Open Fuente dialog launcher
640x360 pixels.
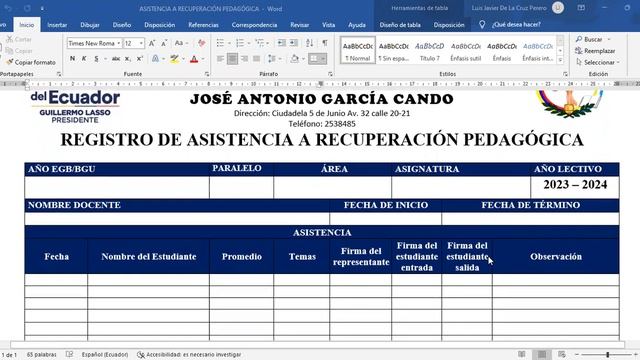click(x=207, y=74)
